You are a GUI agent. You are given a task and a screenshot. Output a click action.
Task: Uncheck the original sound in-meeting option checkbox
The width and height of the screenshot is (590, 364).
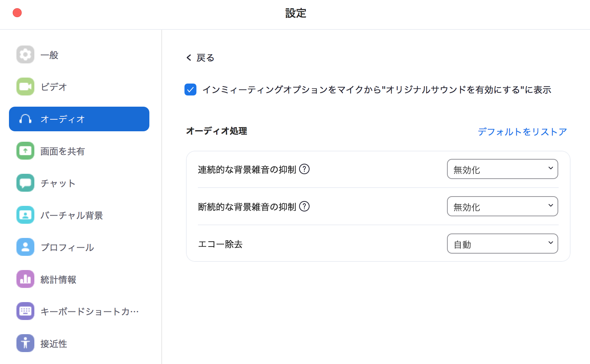click(x=190, y=90)
